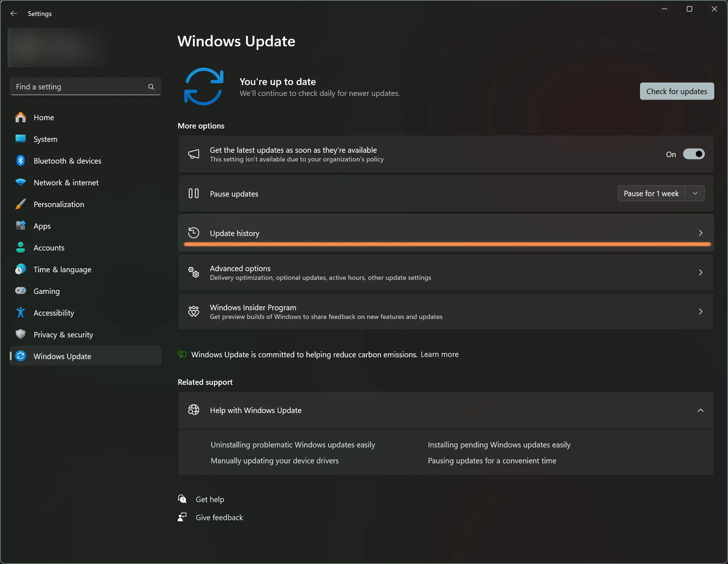Open Installing pending Windows updates easily link

pyautogui.click(x=499, y=445)
